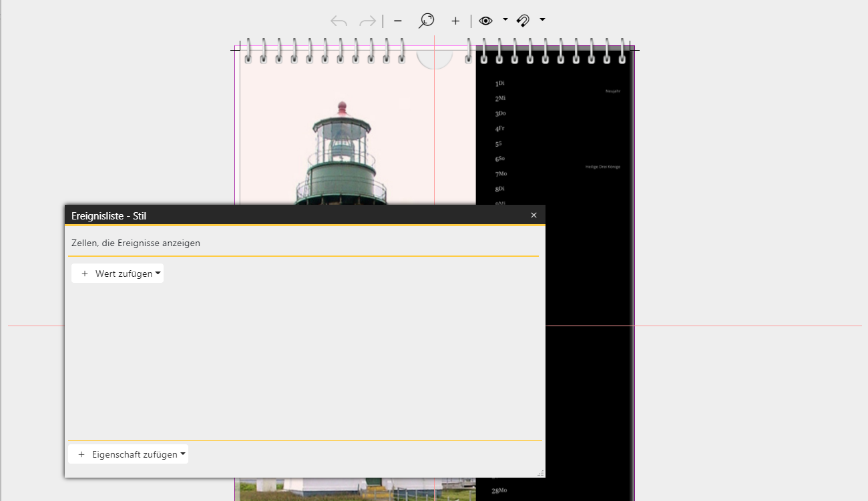Select the 'Heilige Drei Könige' event entry

(x=602, y=167)
